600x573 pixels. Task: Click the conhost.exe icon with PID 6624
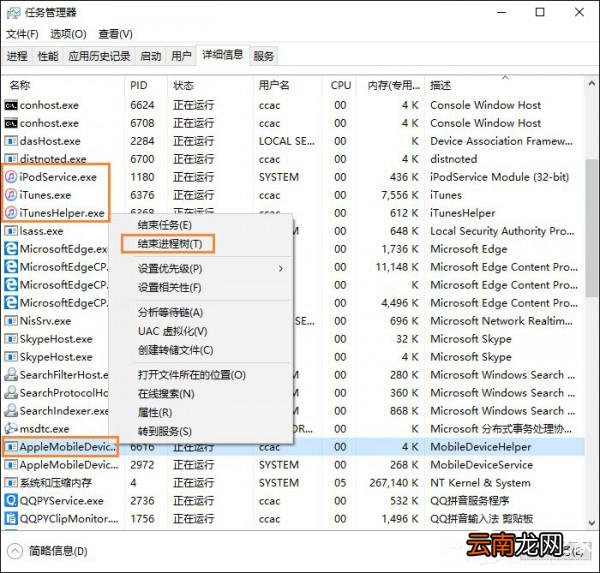[x=11, y=105]
